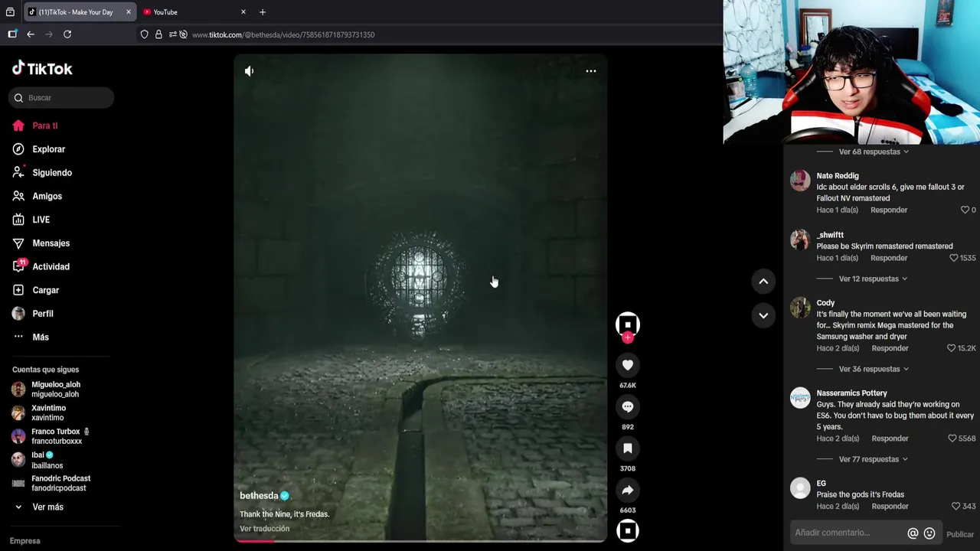Mute the TikTok video sound
Image resolution: width=980 pixels, height=551 pixels.
249,71
